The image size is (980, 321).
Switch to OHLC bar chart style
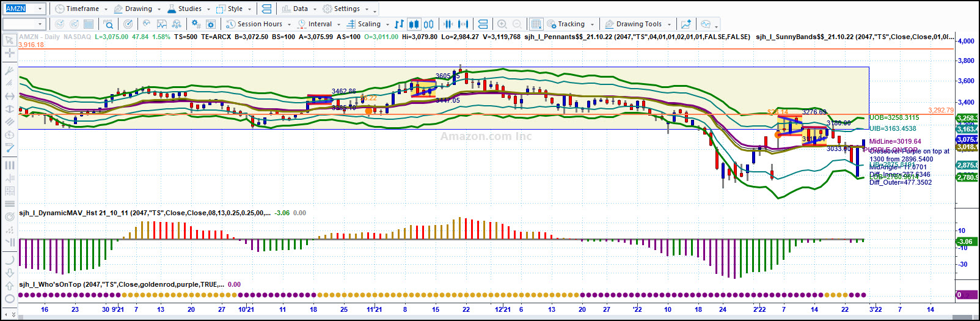pos(399,24)
